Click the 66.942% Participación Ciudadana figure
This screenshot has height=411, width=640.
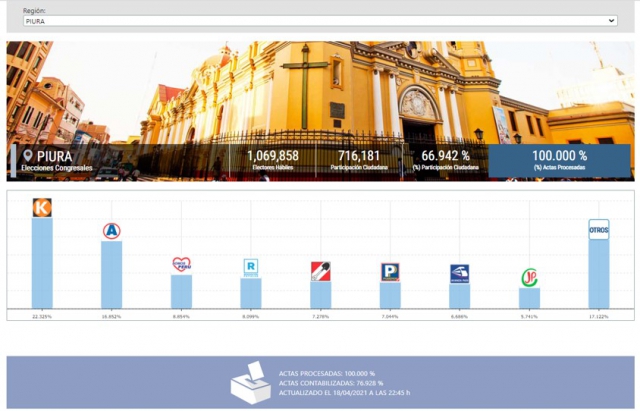click(445, 157)
